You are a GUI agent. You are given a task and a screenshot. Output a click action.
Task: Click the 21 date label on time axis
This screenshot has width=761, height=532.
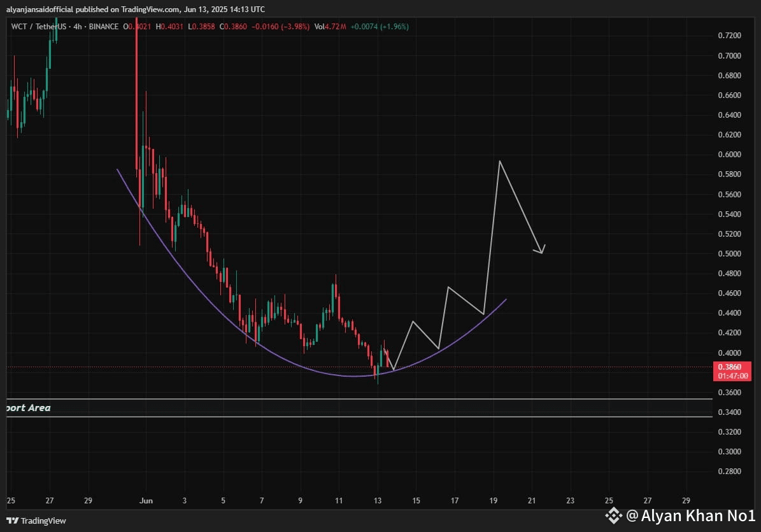pos(532,500)
